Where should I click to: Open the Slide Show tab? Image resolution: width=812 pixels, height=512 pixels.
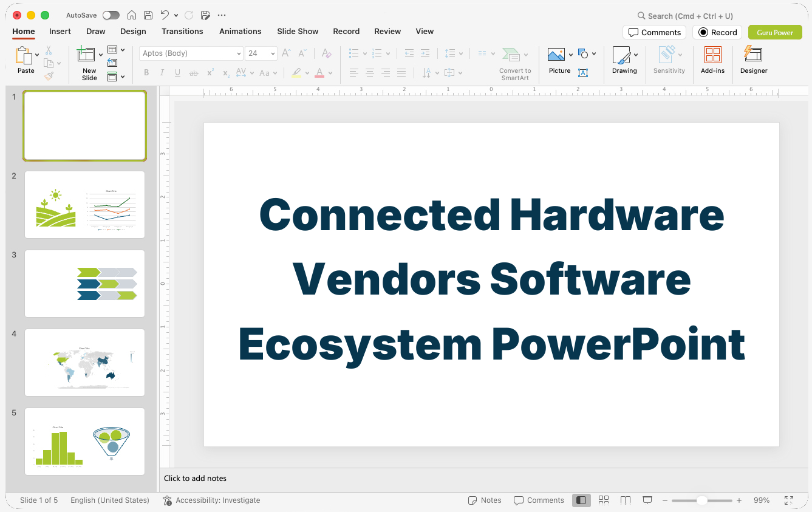tap(298, 32)
